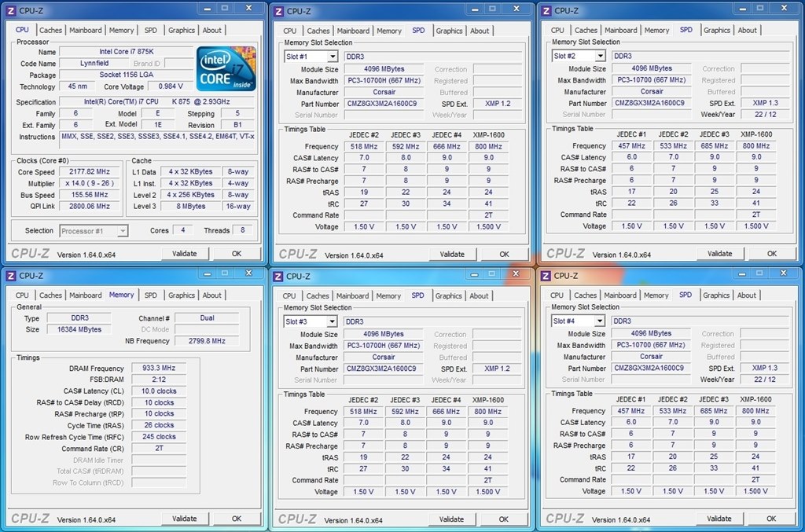
Task: Open Graphics tab in the Slot #2 window
Action: tap(717, 31)
